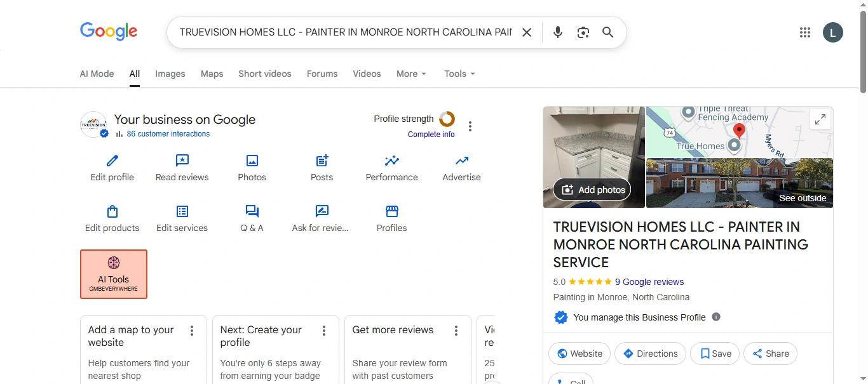The height and width of the screenshot is (384, 868).
Task: Open the Google account avatar L
Action: click(833, 32)
